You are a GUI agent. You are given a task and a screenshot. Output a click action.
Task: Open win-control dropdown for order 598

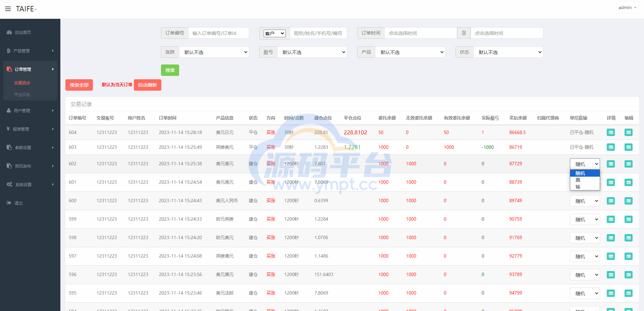click(585, 238)
